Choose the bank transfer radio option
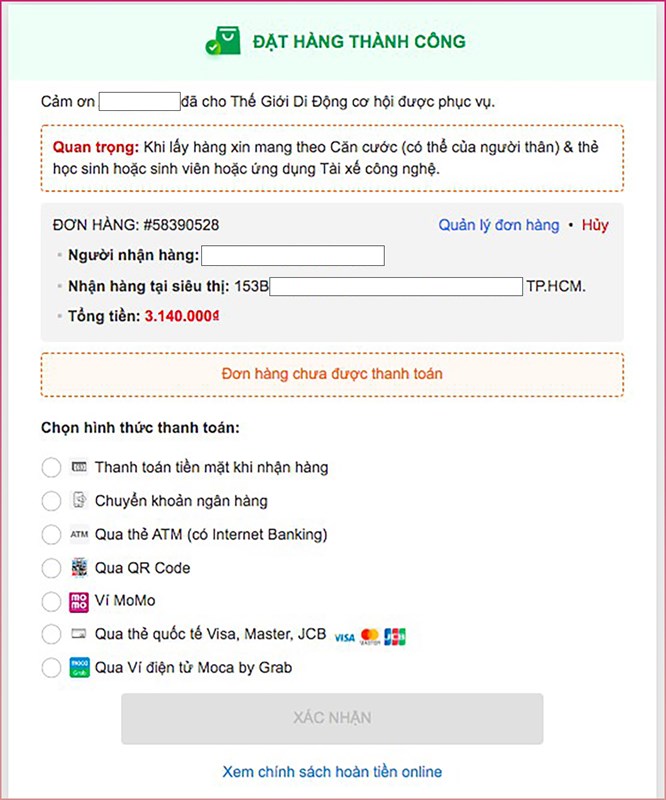The width and height of the screenshot is (666, 800). coord(51,501)
